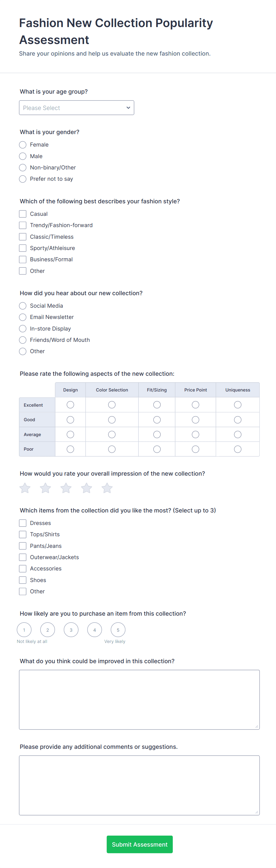Rate Design as Excellent
The width and height of the screenshot is (276, 868).
[x=70, y=405]
